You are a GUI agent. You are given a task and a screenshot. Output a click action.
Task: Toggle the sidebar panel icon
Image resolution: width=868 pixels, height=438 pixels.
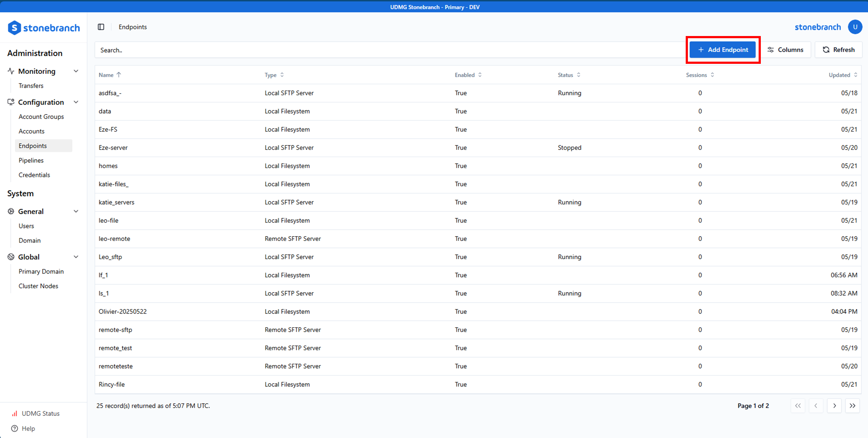click(x=101, y=27)
